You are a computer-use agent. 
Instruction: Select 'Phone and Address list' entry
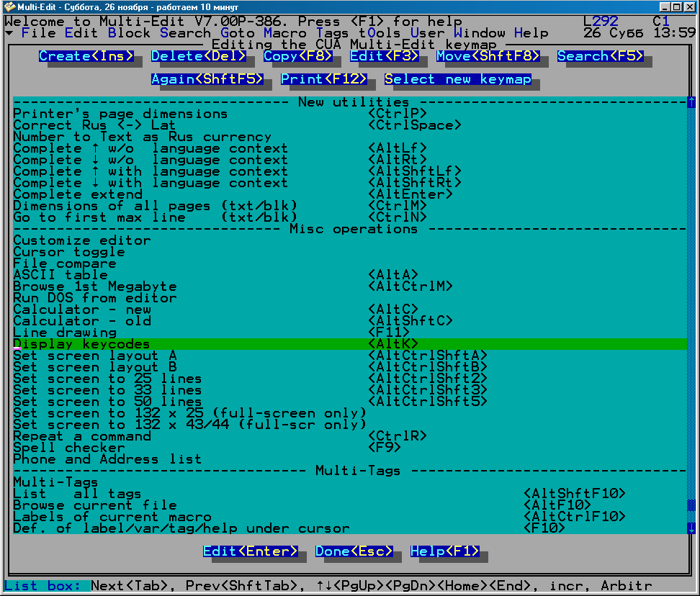350,459
